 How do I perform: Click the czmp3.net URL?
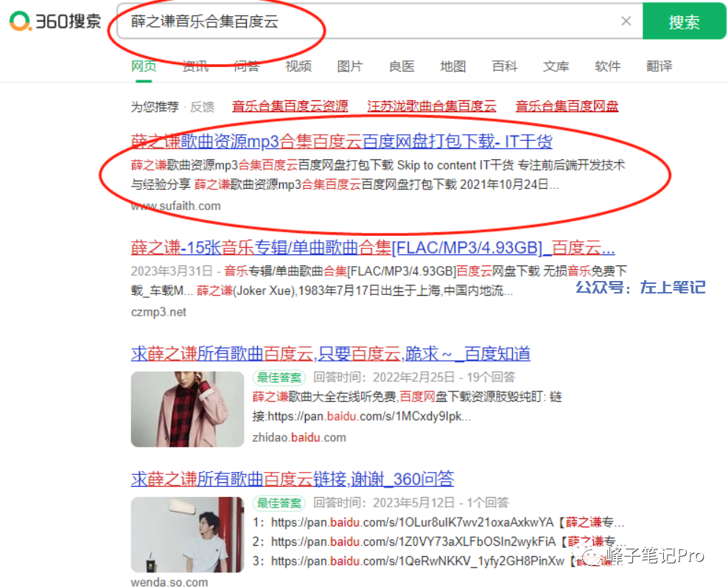[x=158, y=312]
